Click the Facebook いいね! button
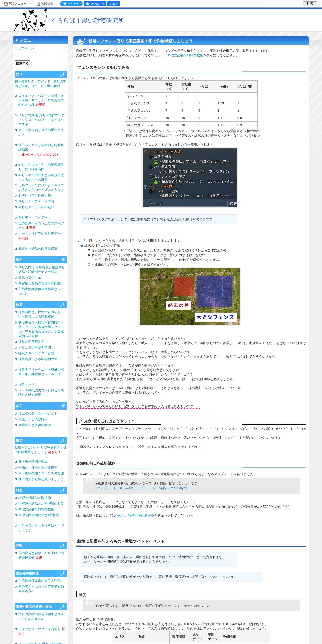The height and width of the screenshot is (644, 322). click(x=95, y=4)
